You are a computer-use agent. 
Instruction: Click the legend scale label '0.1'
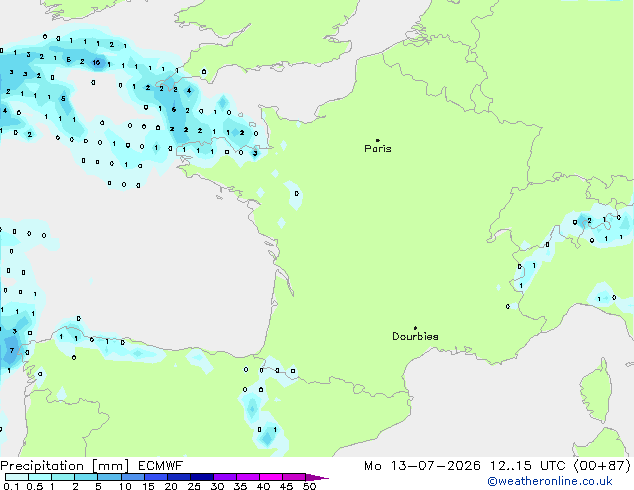tap(11, 486)
